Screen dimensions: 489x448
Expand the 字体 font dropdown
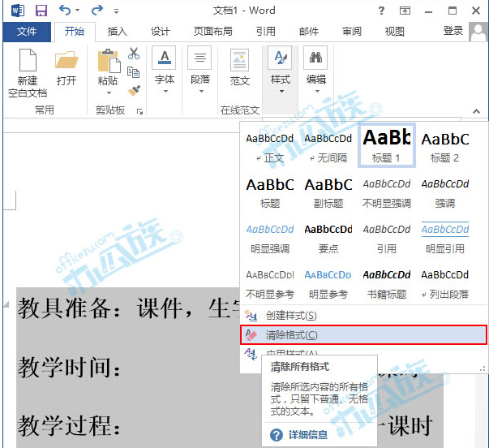[164, 90]
